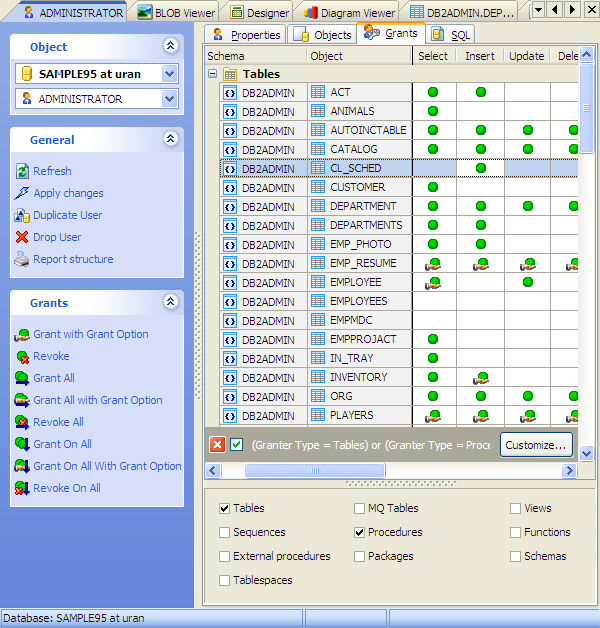Collapse the Tables group in grid

(213, 74)
